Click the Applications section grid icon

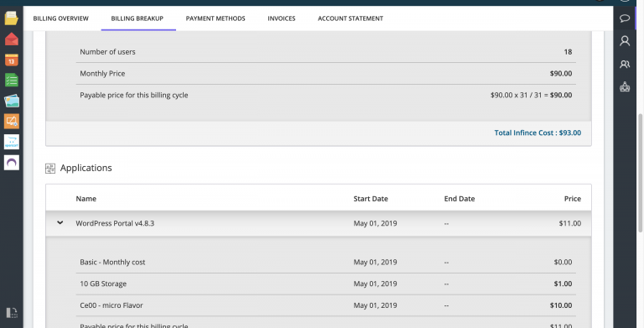click(50, 168)
